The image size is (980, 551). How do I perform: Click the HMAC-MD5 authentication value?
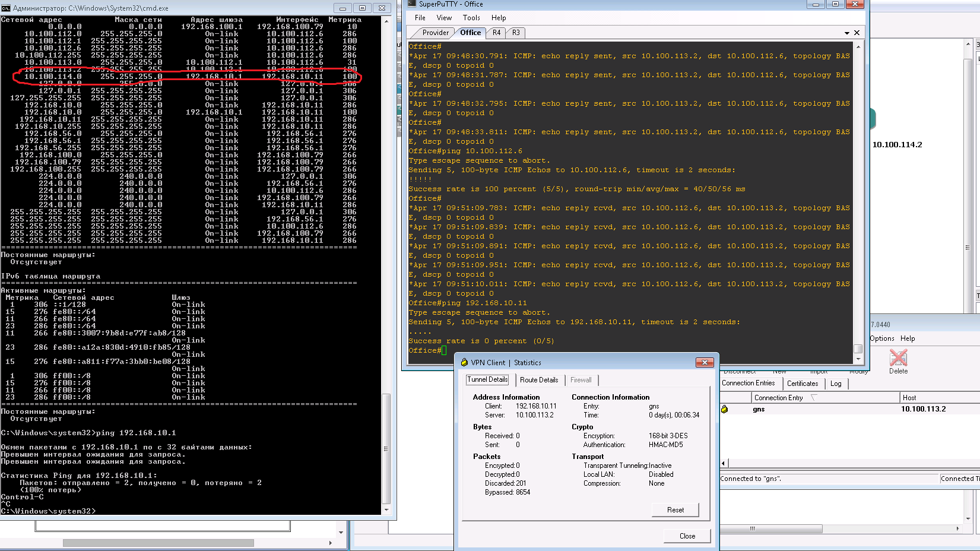[x=666, y=445]
